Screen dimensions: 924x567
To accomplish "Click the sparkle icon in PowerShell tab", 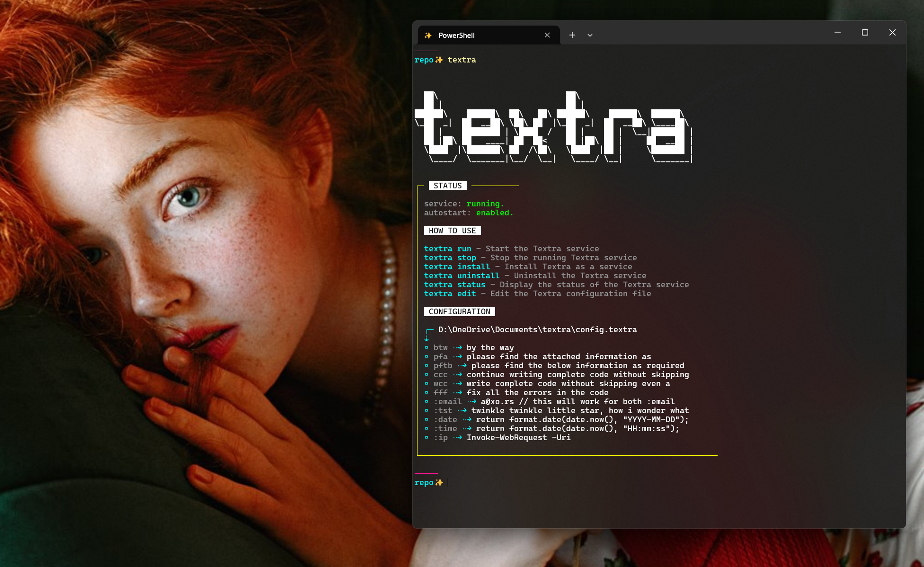I will click(x=428, y=35).
